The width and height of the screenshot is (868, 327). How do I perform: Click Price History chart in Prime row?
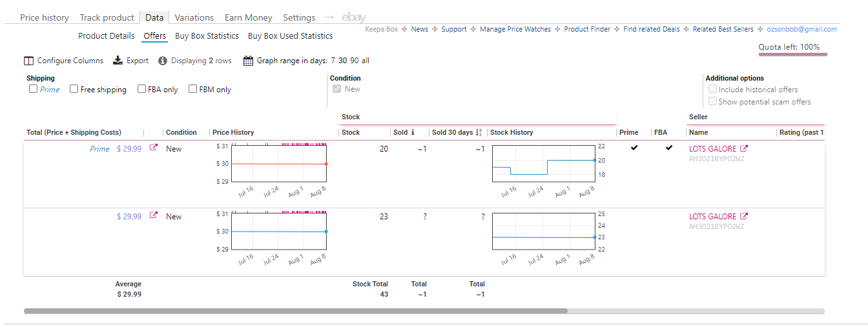(279, 164)
